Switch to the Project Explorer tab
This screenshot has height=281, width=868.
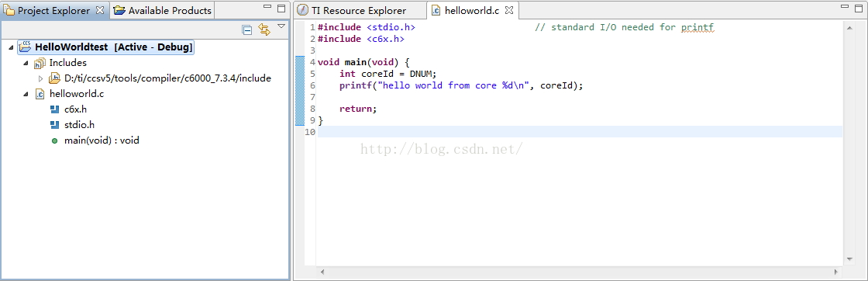(53, 11)
